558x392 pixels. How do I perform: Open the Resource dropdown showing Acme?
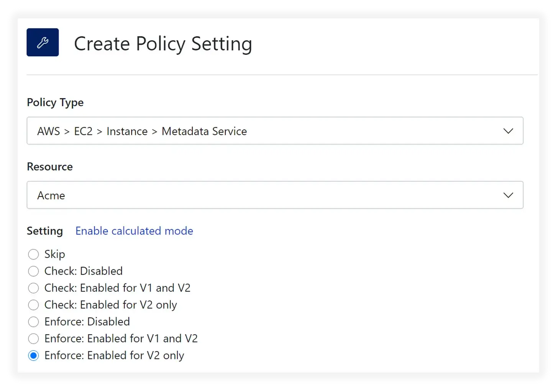[x=275, y=195]
